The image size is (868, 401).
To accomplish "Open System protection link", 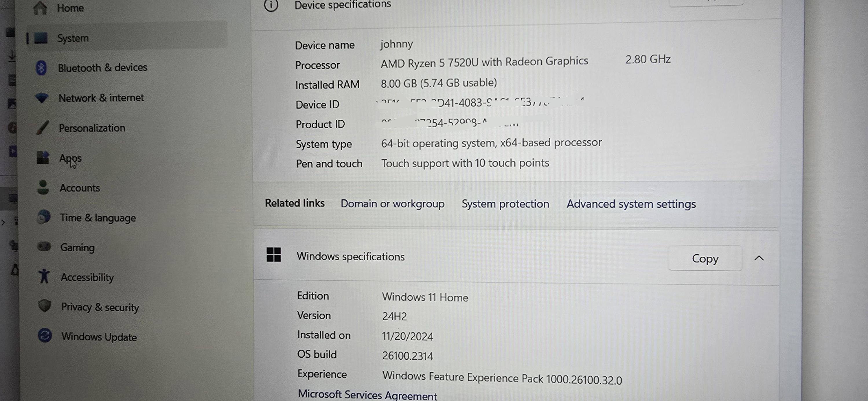I will click(505, 204).
